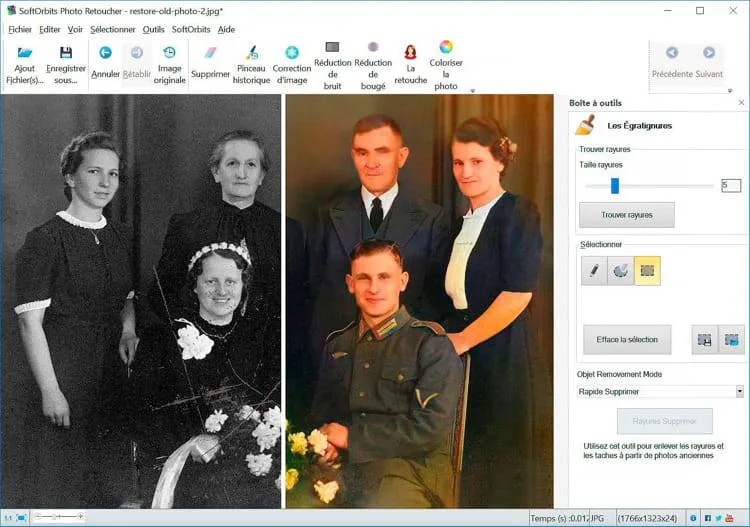Toggle the pencil marker selection tool

594,271
